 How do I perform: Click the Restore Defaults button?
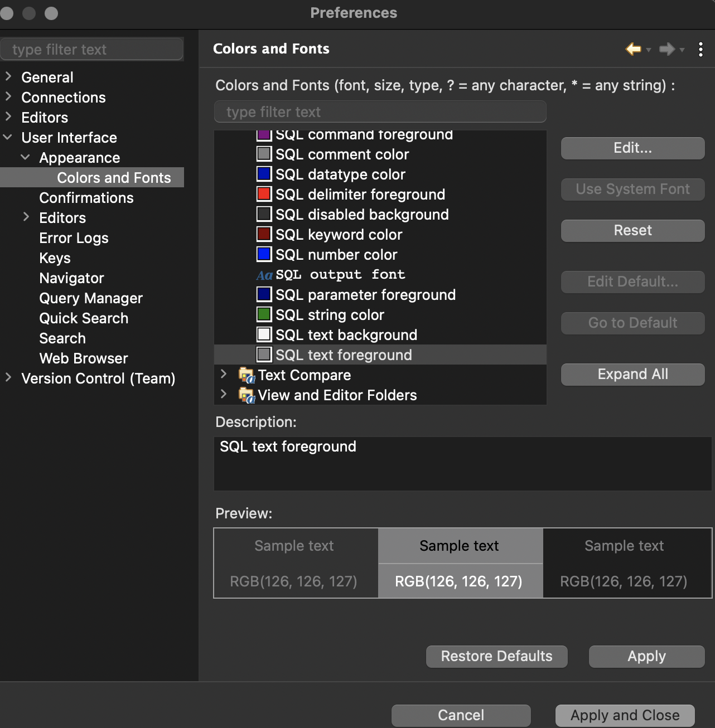pos(496,656)
